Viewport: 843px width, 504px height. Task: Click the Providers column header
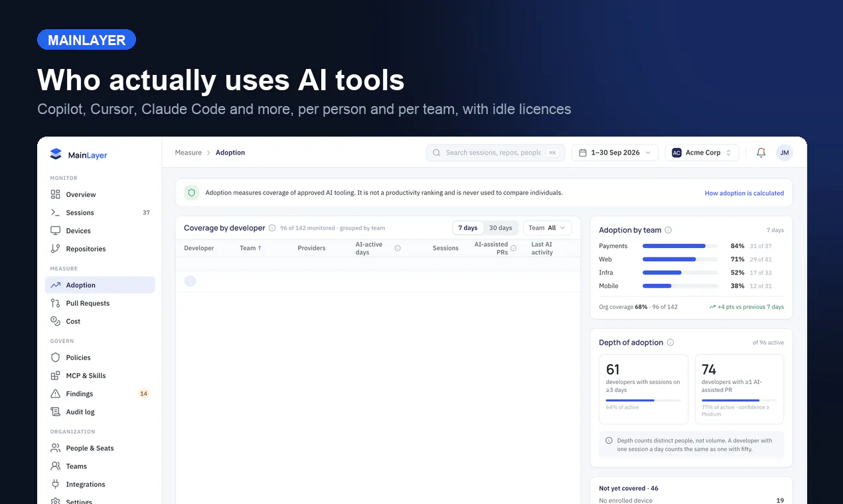311,248
